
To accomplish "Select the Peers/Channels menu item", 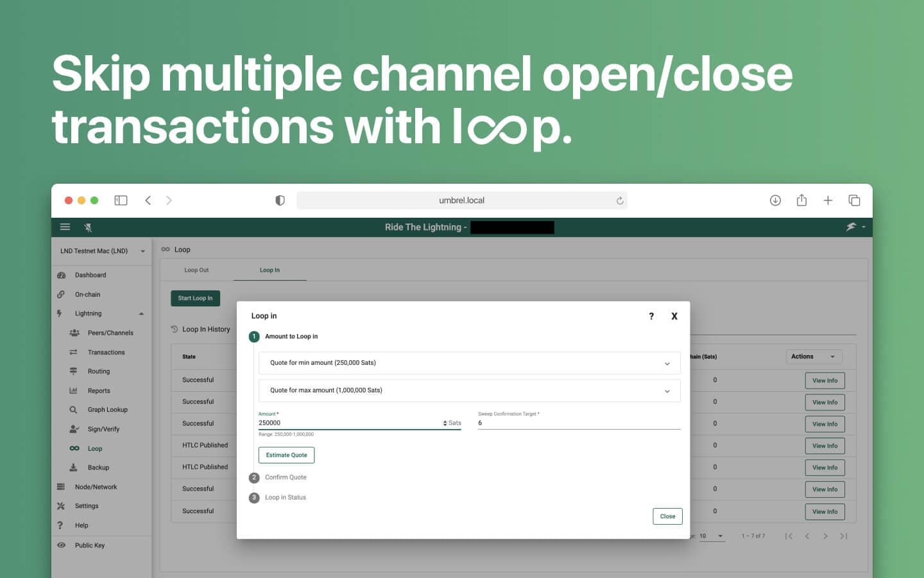I will [110, 333].
